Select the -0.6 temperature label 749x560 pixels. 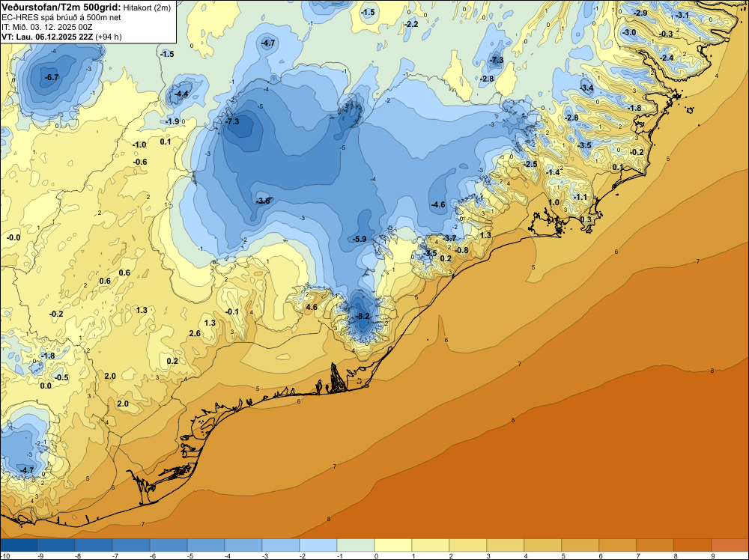click(140, 162)
